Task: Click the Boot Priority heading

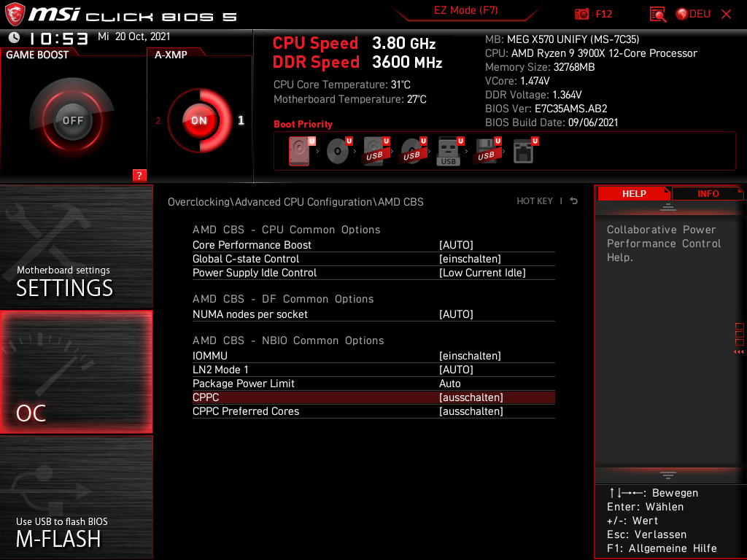Action: (303, 124)
